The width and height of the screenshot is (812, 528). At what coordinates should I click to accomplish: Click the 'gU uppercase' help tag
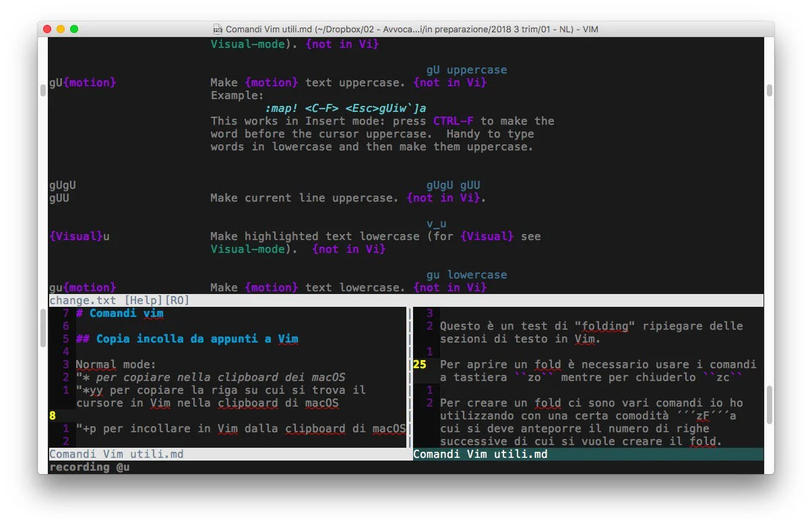point(466,70)
